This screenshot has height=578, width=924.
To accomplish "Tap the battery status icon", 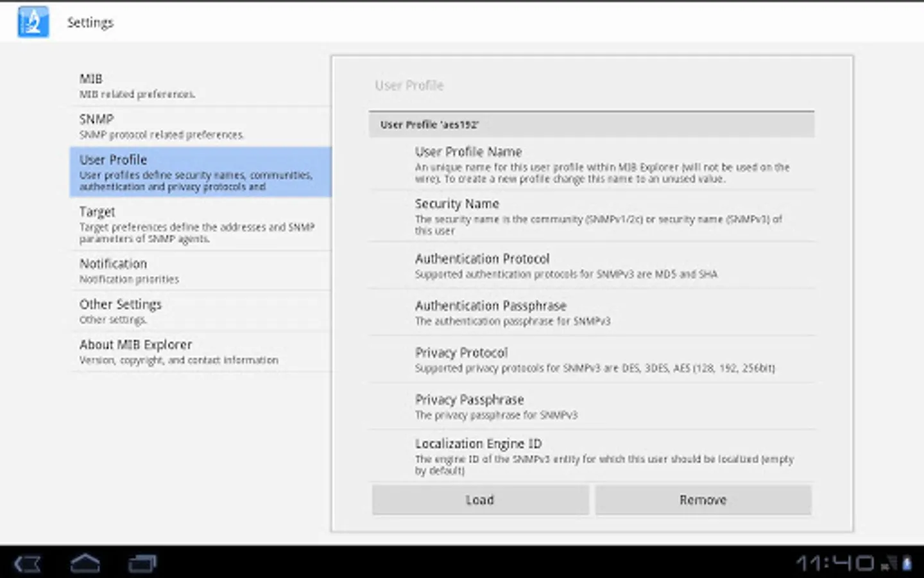I will point(907,564).
